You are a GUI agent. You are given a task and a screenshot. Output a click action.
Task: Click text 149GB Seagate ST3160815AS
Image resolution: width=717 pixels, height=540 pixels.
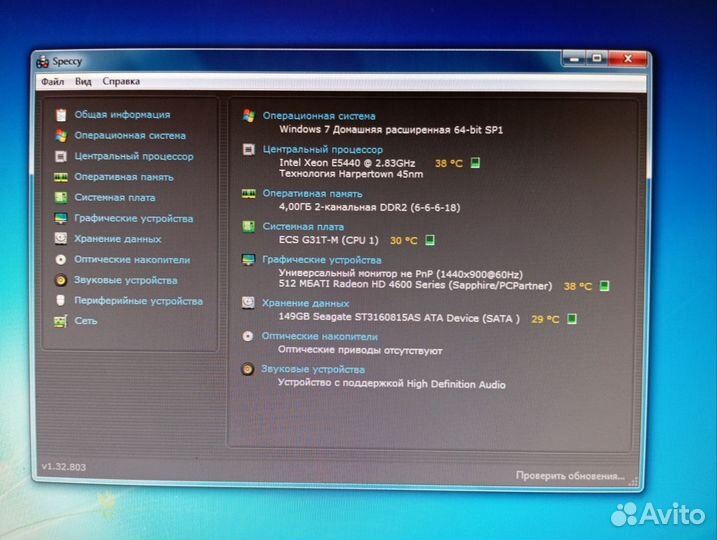coord(349,317)
